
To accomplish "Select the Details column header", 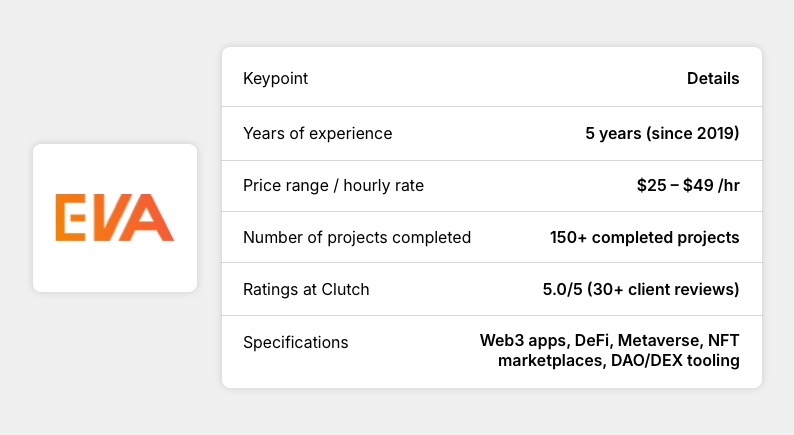I will pyautogui.click(x=713, y=79).
